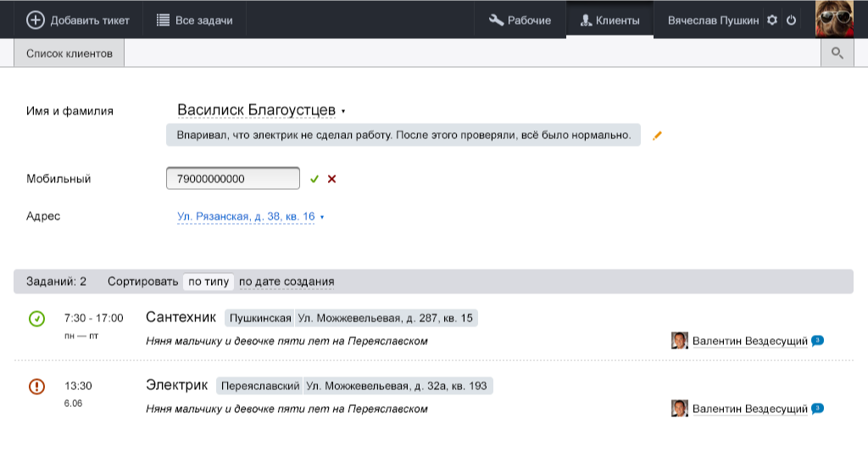This screenshot has width=868, height=457.
Task: Open the settings gear icon
Action: point(772,20)
